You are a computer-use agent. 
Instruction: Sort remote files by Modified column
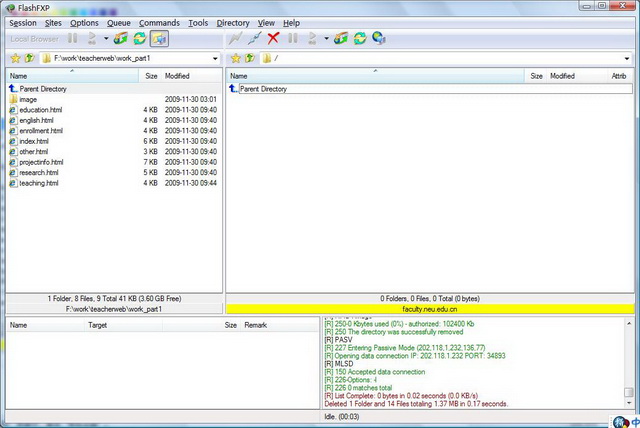pyautogui.click(x=576, y=76)
